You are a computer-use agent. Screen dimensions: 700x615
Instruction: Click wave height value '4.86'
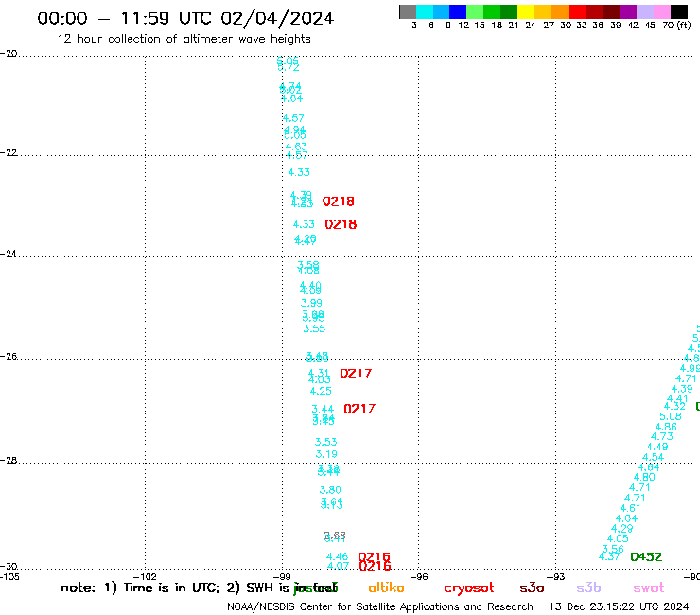666,427
